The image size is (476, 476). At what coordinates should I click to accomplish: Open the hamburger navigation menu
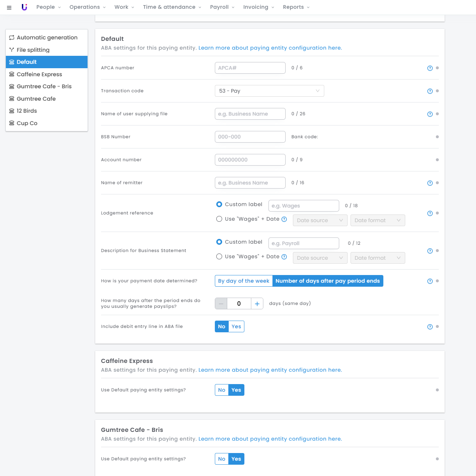pos(9,7)
